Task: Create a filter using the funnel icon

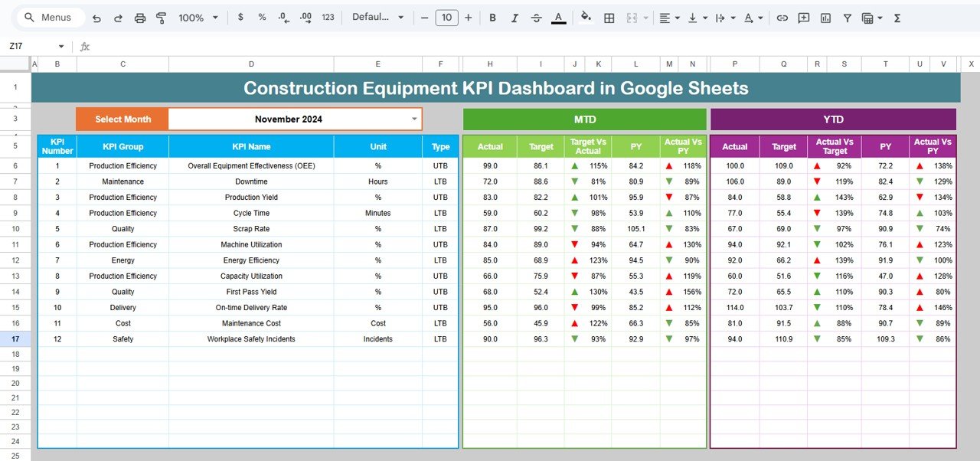Action: point(847,17)
